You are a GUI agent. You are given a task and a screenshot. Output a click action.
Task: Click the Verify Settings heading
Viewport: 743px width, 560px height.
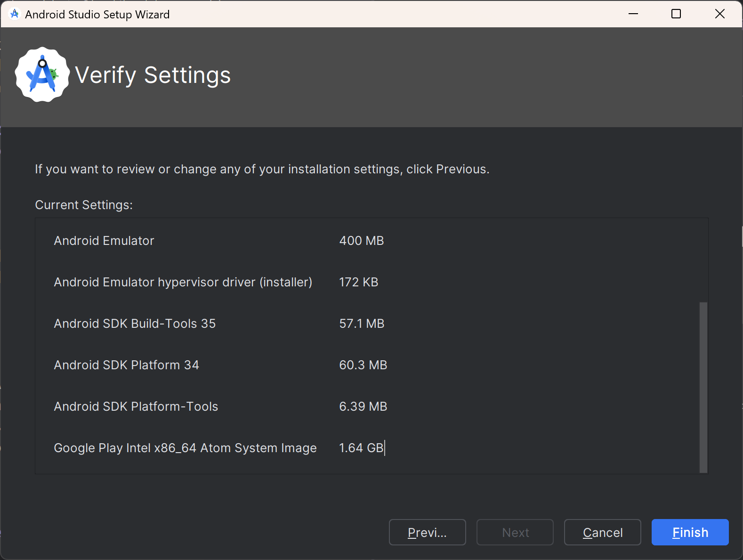tap(153, 75)
